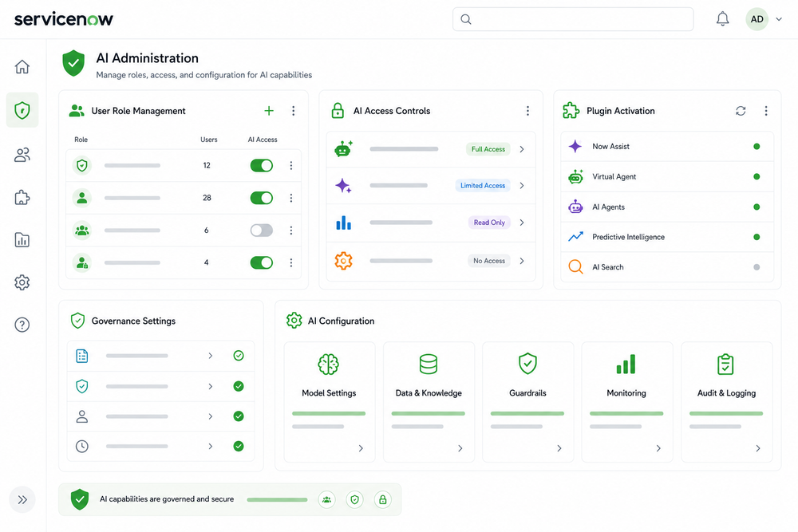Open row menu for 4-user role
This screenshot has height=532, width=798.
click(291, 262)
